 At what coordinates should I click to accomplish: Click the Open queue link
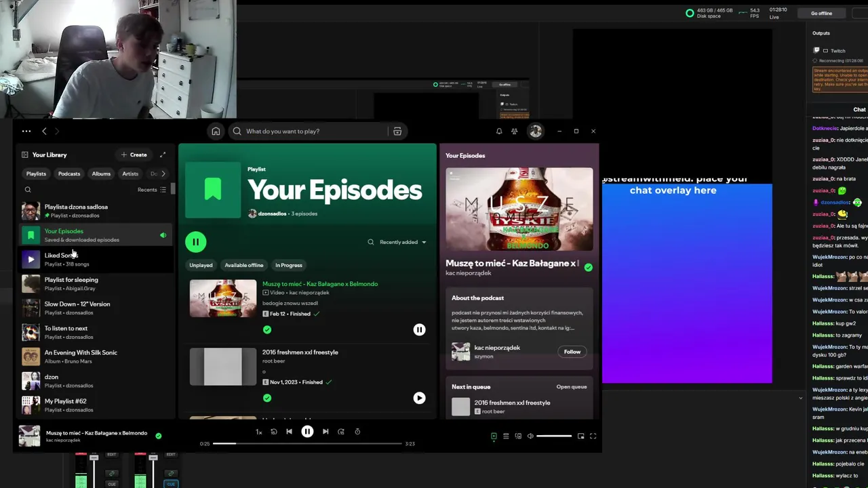tap(572, 387)
